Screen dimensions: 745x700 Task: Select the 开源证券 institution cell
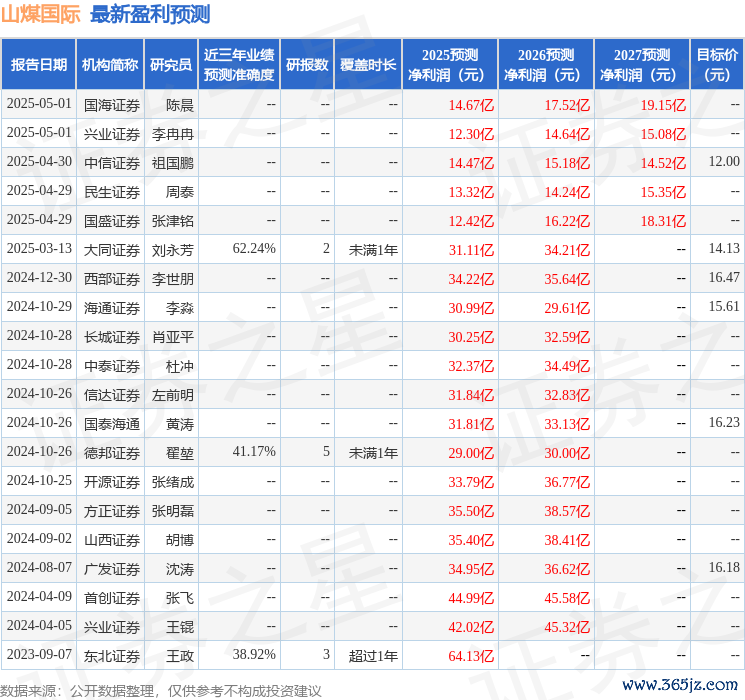[112, 482]
